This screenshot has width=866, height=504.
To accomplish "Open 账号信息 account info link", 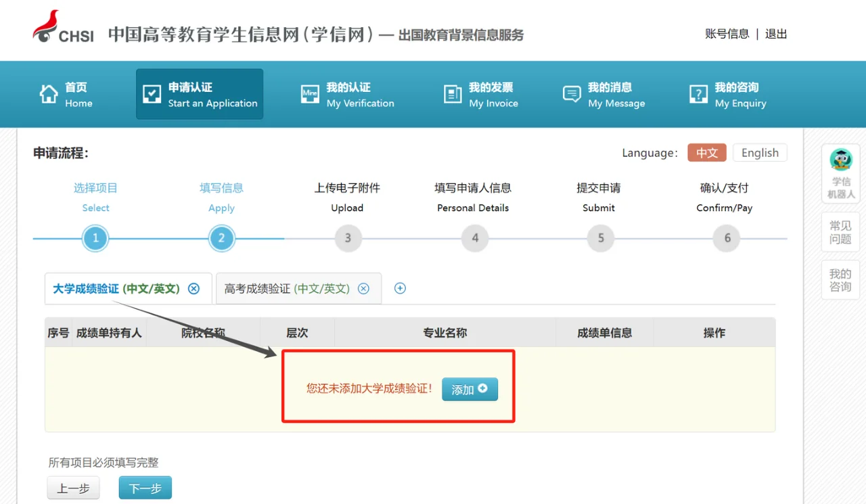I will pyautogui.click(x=727, y=34).
